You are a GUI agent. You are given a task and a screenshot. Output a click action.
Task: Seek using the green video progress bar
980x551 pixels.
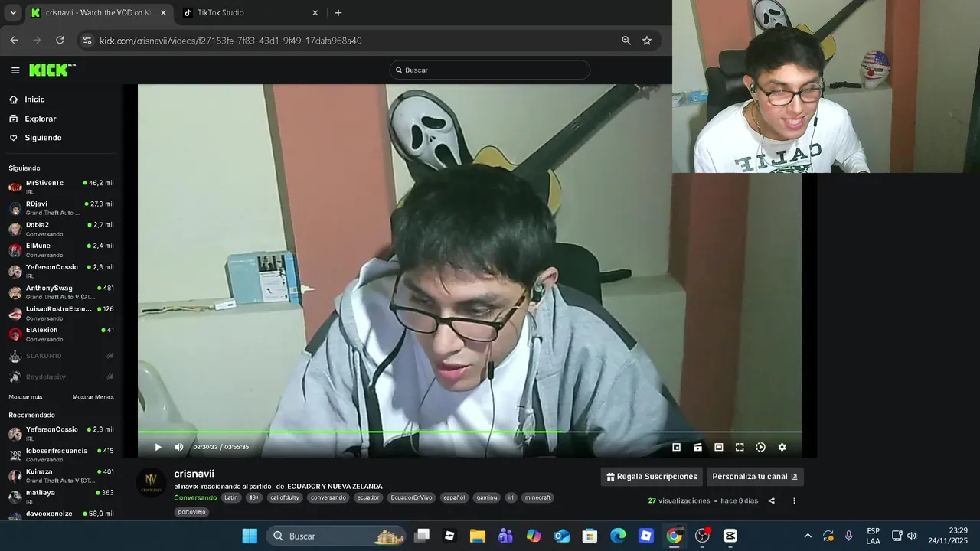[x=469, y=432]
